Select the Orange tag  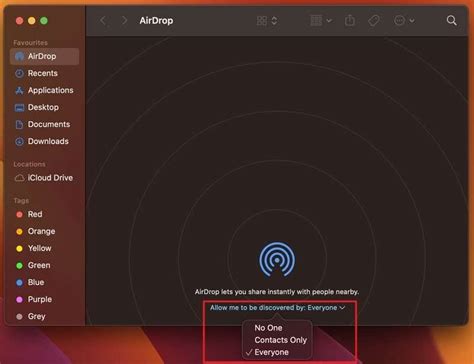click(44, 231)
